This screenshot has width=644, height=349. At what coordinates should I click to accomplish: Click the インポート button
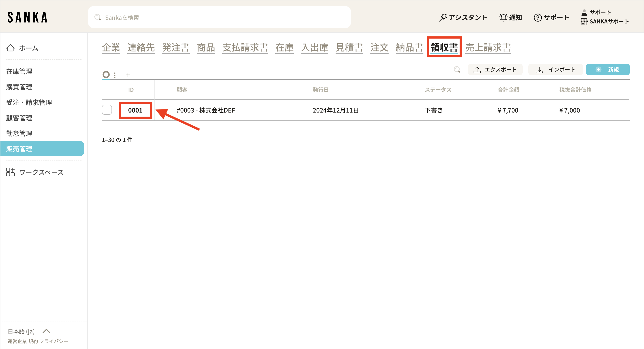555,69
